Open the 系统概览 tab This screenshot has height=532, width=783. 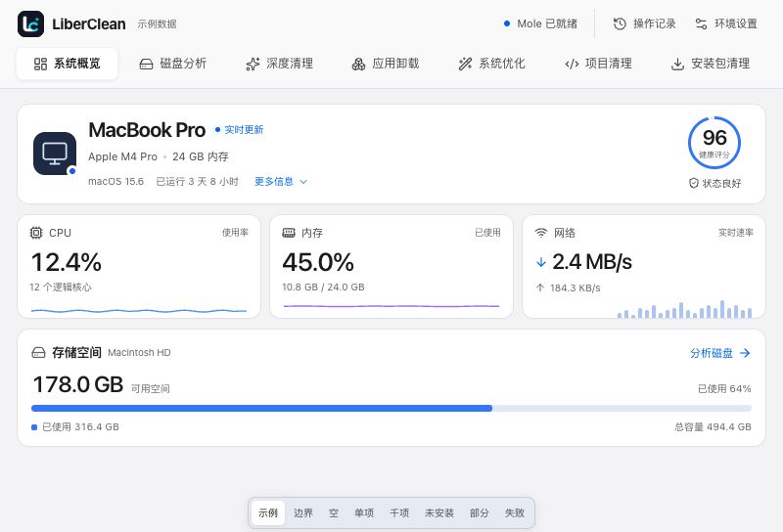67,64
